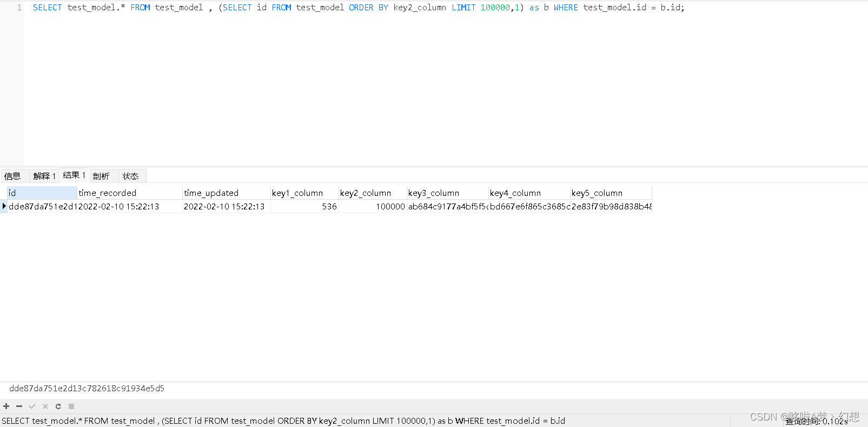The image size is (868, 427).
Task: Select the time_updated cell 2022-02-10 15:22:13
Action: 226,206
